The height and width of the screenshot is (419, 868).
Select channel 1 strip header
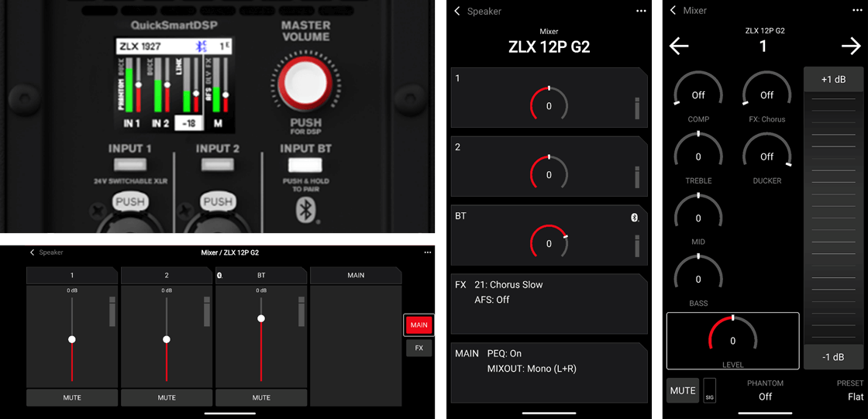72,275
